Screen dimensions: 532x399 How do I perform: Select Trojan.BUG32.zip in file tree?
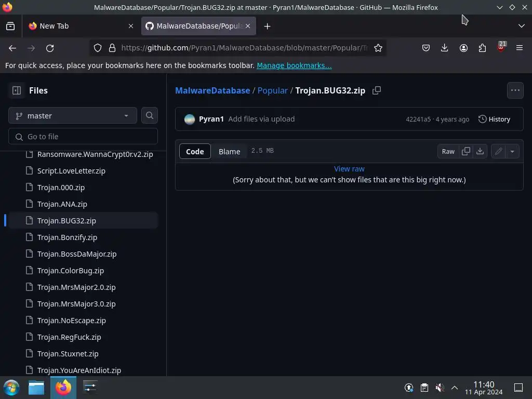pyautogui.click(x=83, y=220)
